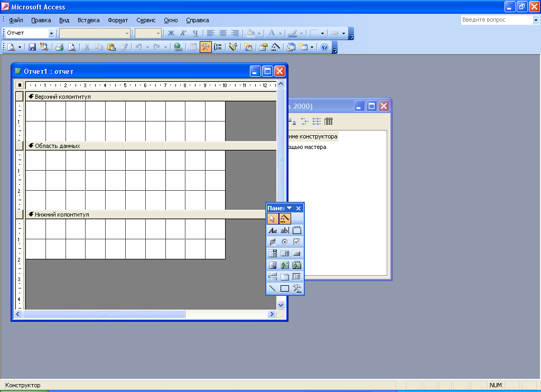Viewport: 541px width, 392px height.
Task: Select the Check Box control tool
Action: pyautogui.click(x=297, y=242)
